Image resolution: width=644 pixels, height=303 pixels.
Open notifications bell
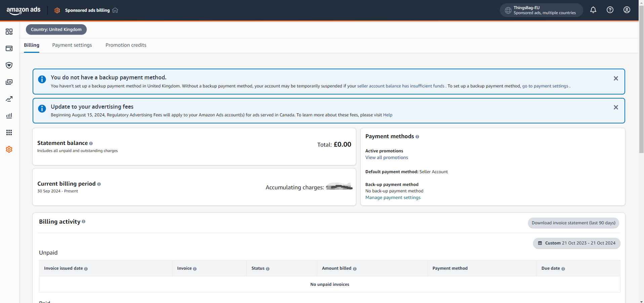click(593, 10)
